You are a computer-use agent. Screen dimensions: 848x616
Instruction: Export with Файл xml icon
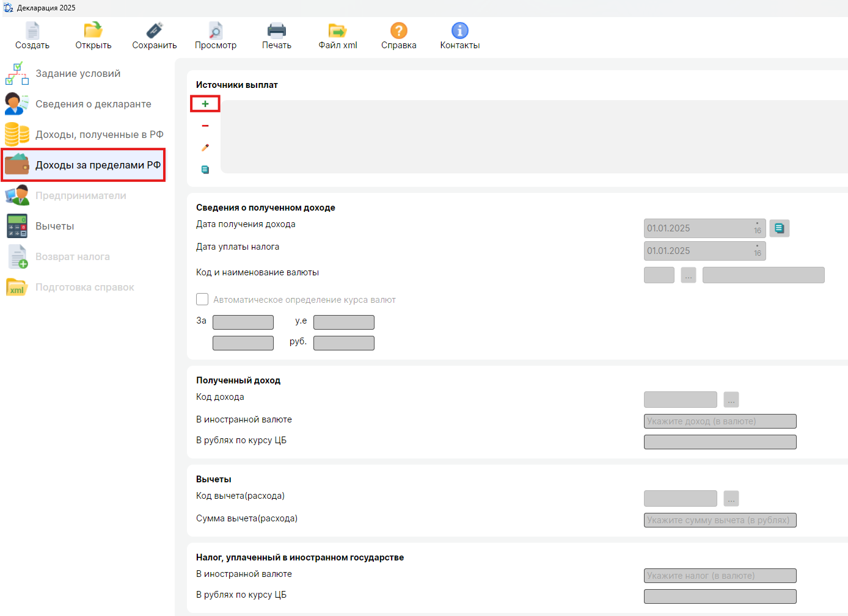[337, 31]
